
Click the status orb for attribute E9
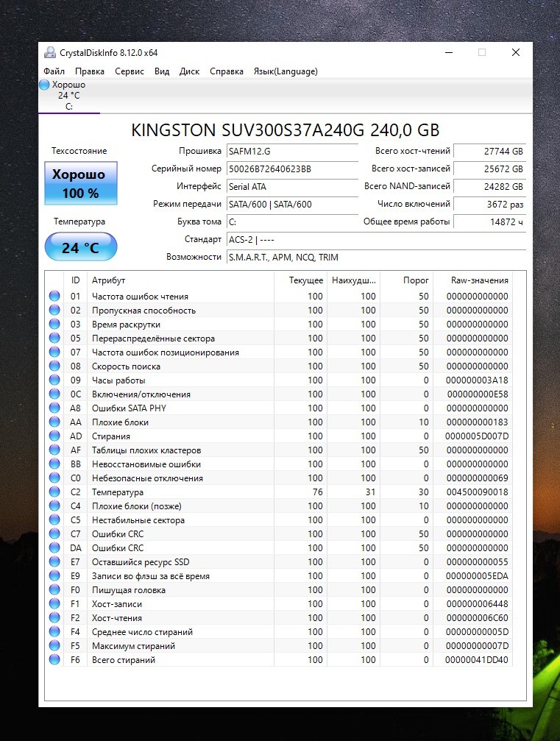pyautogui.click(x=54, y=575)
